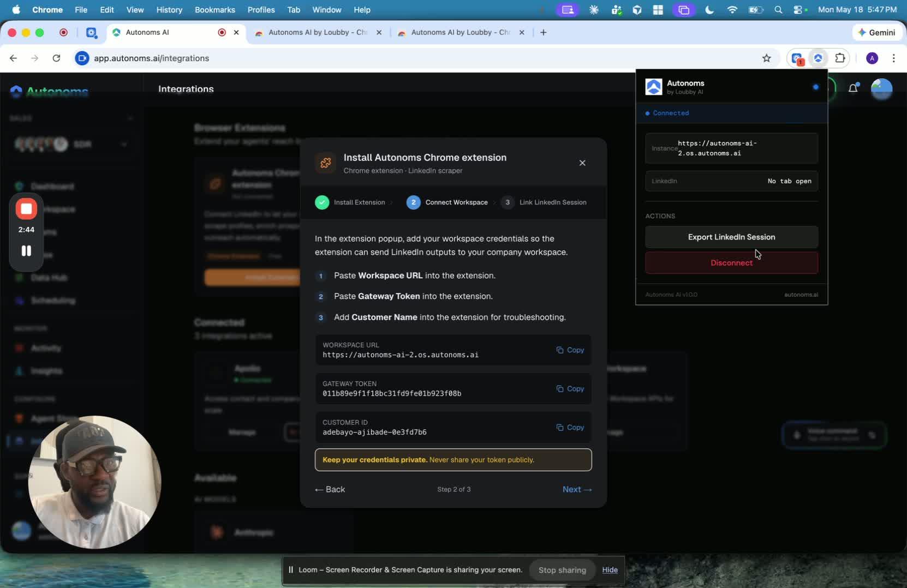Reload the current page

[56, 58]
